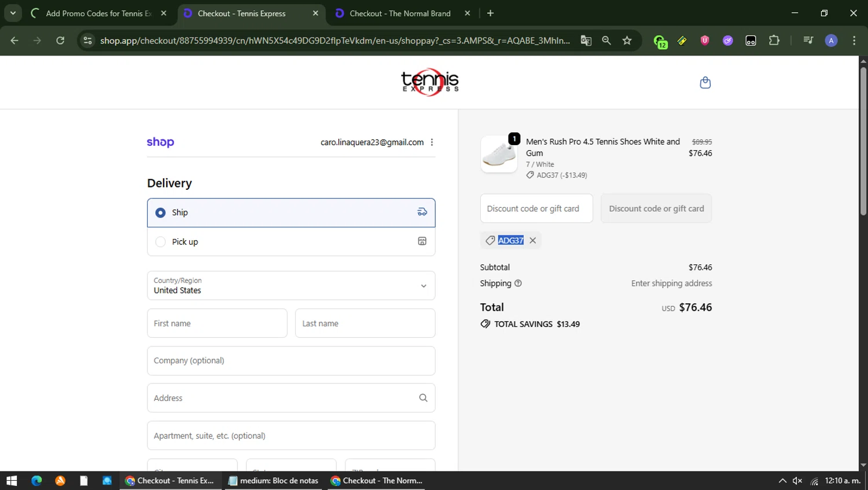Show hidden system tray icons
868x490 pixels.
(x=782, y=481)
